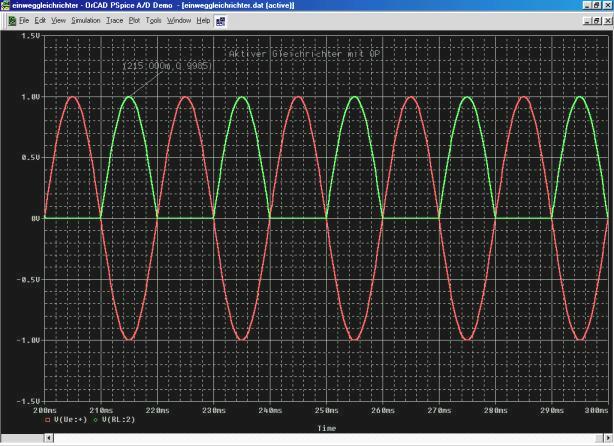614x446 pixels.
Task: Click the PSpice application icon in title bar
Action: [x=6, y=5]
